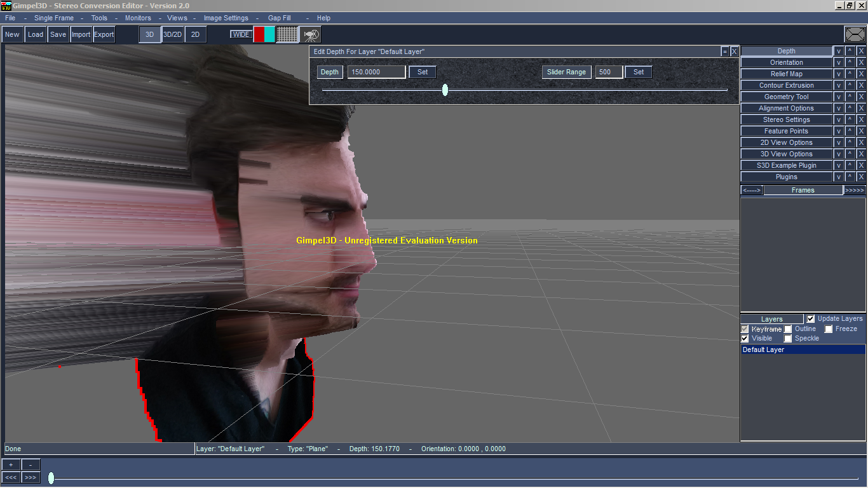
Task: Open the Single Frame menu
Action: (54, 18)
